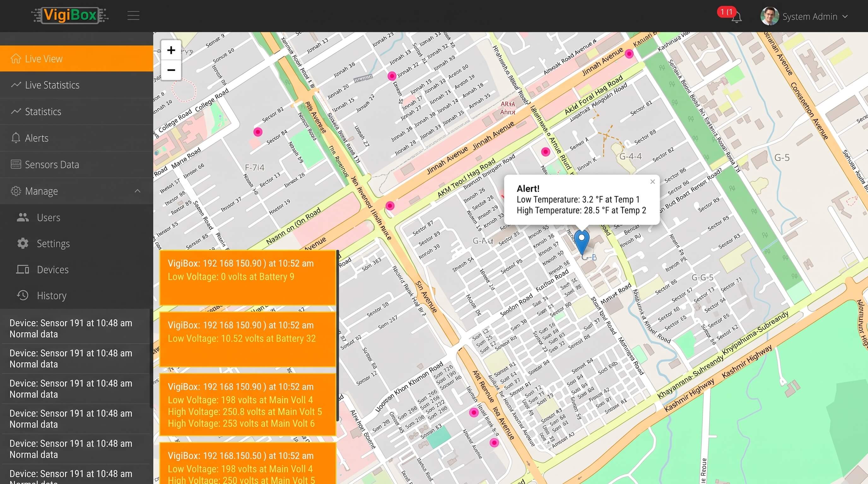Select the alert card with 253 volts Main Volt 6
Image resolution: width=868 pixels, height=484 pixels.
tap(248, 405)
